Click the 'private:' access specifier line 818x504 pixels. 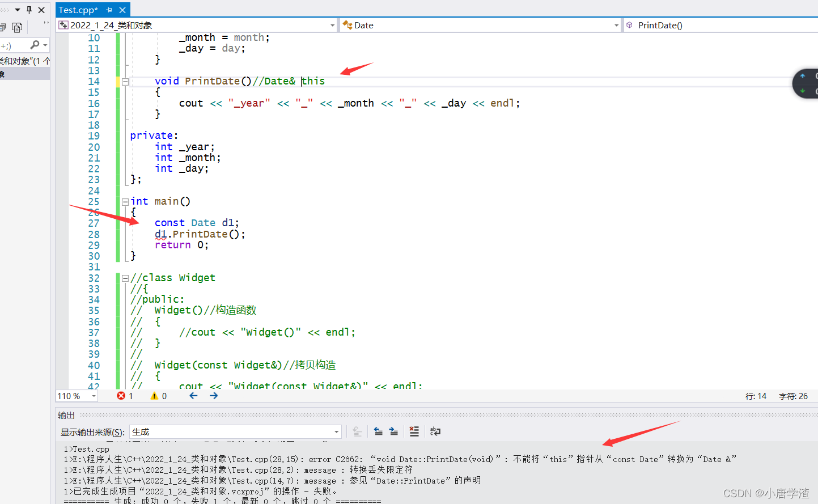[x=154, y=135]
